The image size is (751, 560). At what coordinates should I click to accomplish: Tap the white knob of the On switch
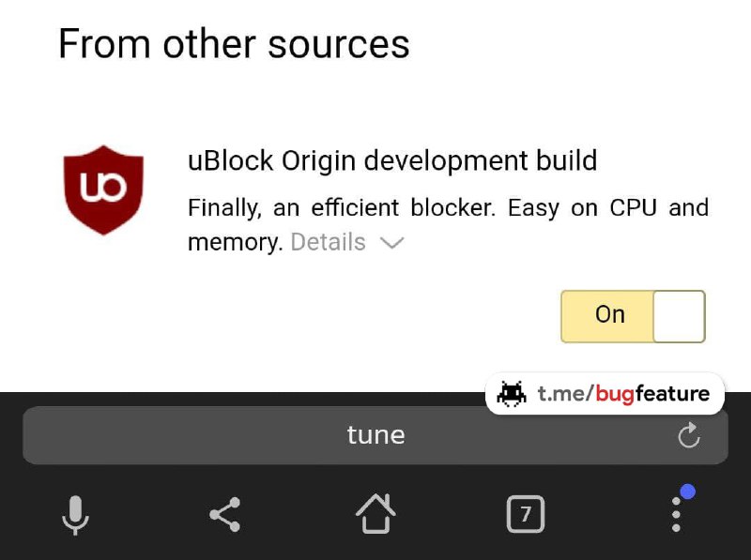[678, 316]
